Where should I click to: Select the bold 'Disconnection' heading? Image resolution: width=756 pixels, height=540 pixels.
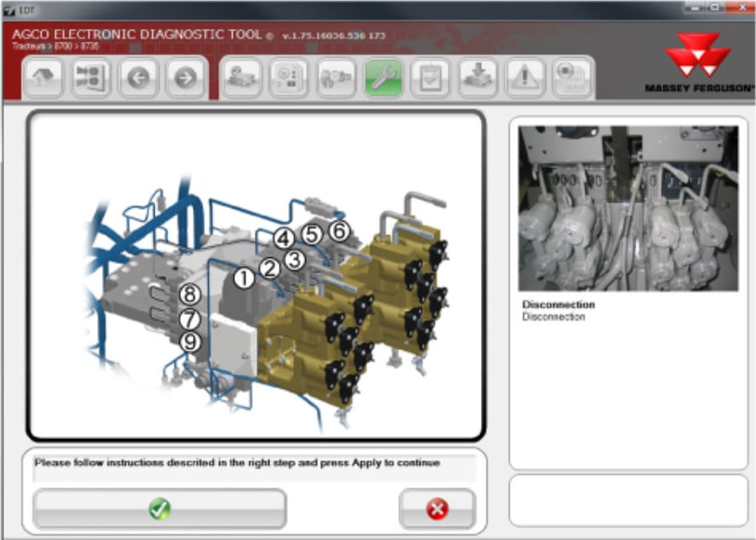point(558,305)
